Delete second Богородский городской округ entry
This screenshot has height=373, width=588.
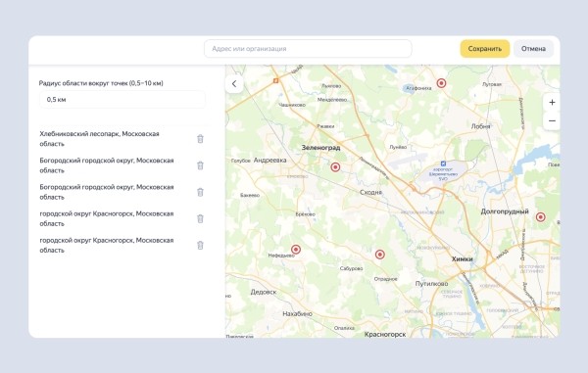tap(200, 192)
